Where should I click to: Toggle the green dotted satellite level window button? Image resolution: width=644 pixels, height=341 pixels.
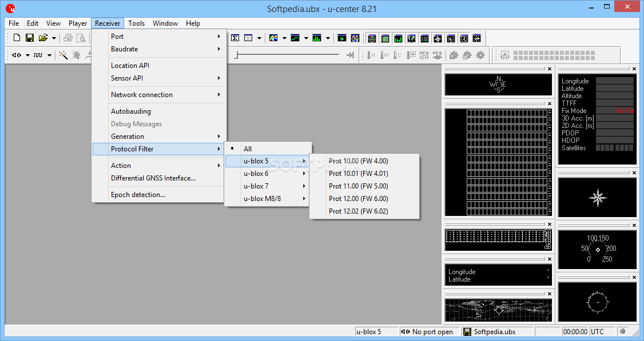[x=385, y=38]
